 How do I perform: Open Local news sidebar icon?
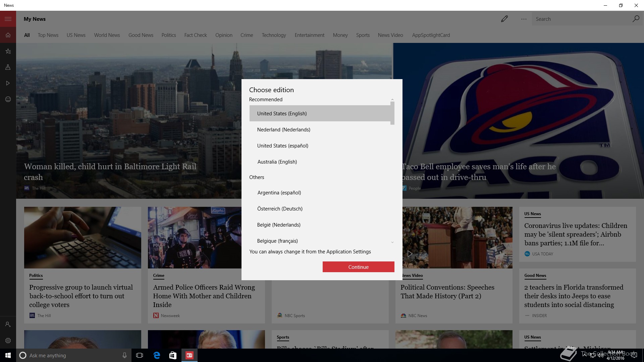click(8, 67)
